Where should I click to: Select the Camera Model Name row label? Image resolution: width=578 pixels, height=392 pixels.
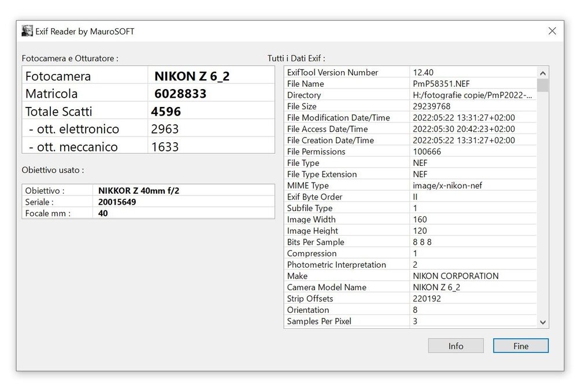click(x=327, y=287)
